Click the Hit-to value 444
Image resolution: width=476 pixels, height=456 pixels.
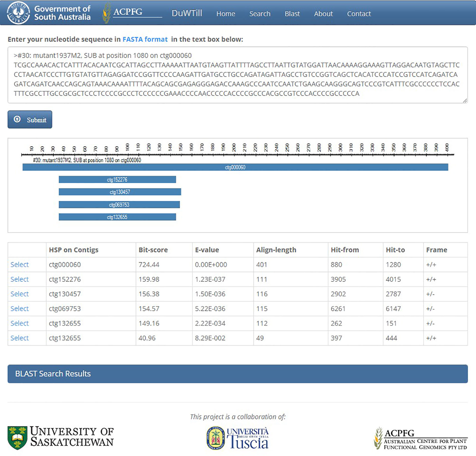pos(391,338)
